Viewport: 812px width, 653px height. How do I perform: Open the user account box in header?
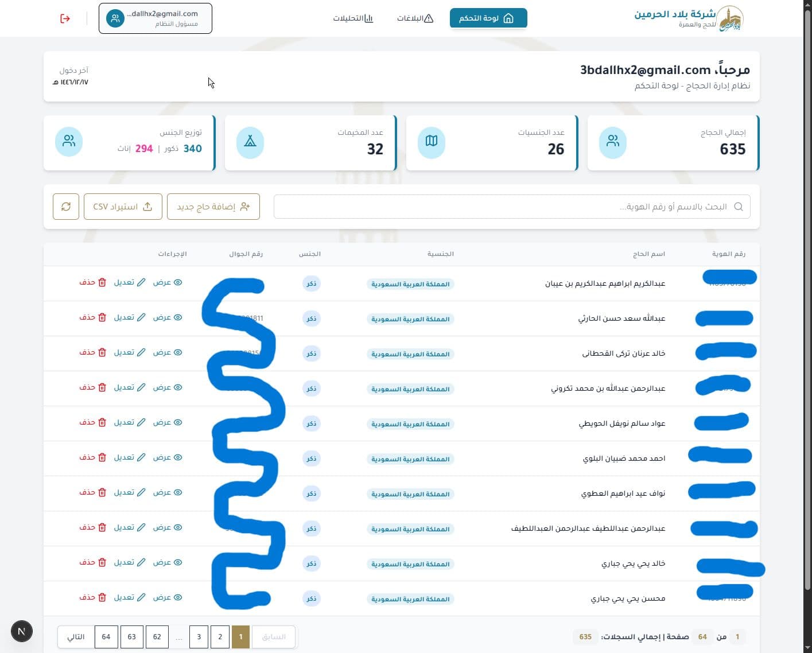pos(156,18)
